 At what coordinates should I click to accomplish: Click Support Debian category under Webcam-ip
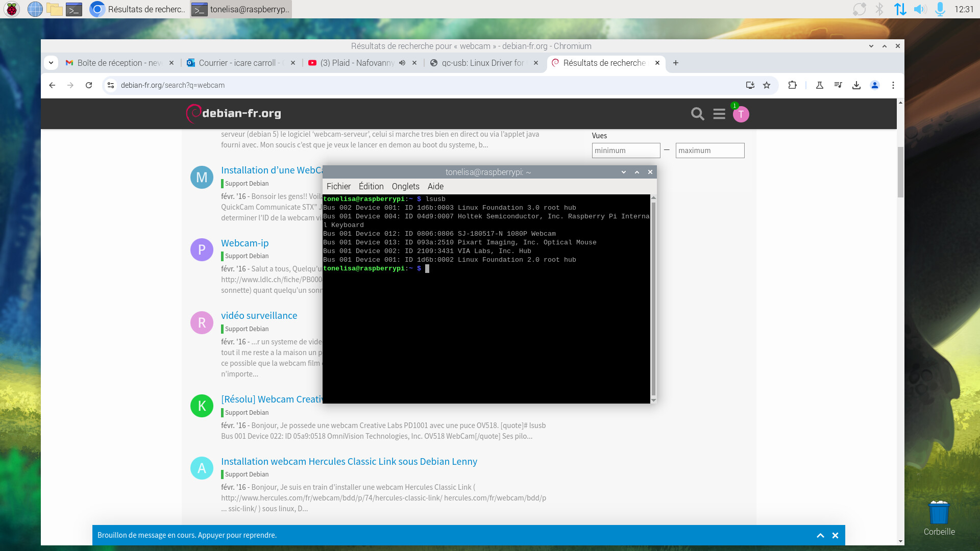[247, 256]
